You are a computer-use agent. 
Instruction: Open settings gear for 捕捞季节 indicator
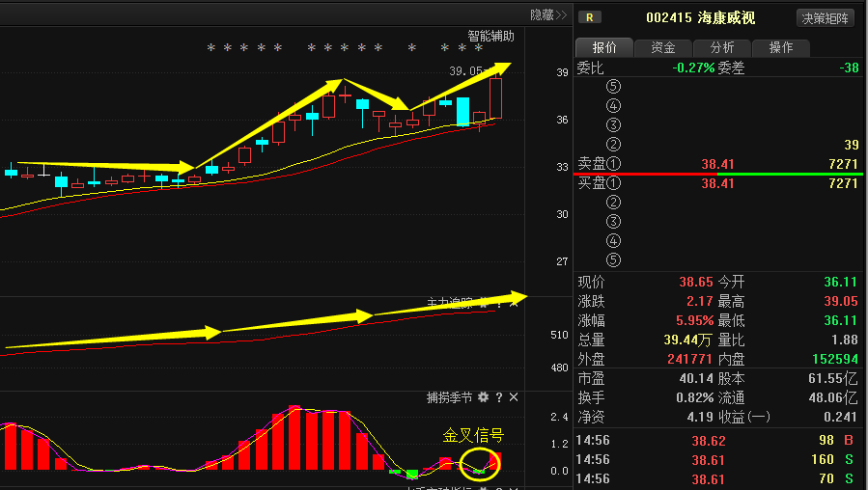point(483,397)
